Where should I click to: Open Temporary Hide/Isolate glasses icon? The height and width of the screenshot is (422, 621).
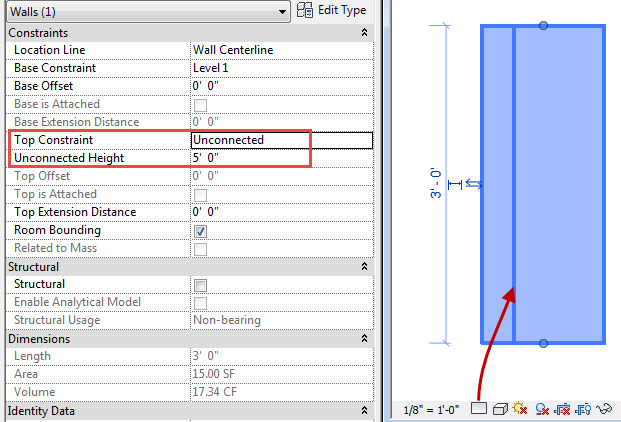(604, 408)
